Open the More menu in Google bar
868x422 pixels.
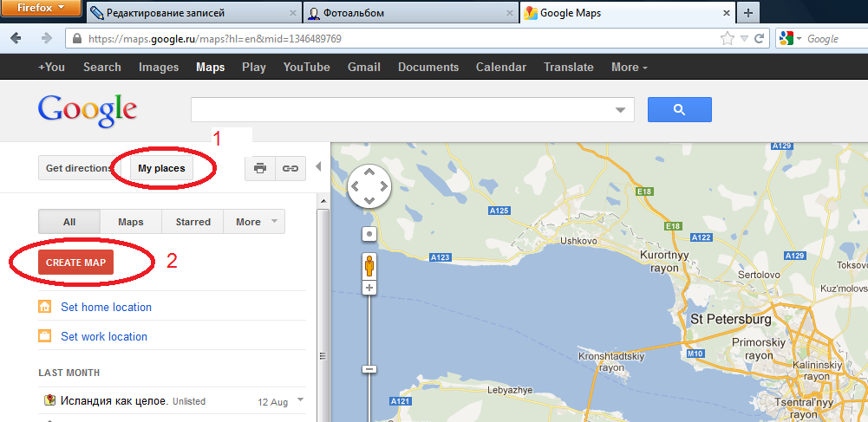click(x=630, y=67)
